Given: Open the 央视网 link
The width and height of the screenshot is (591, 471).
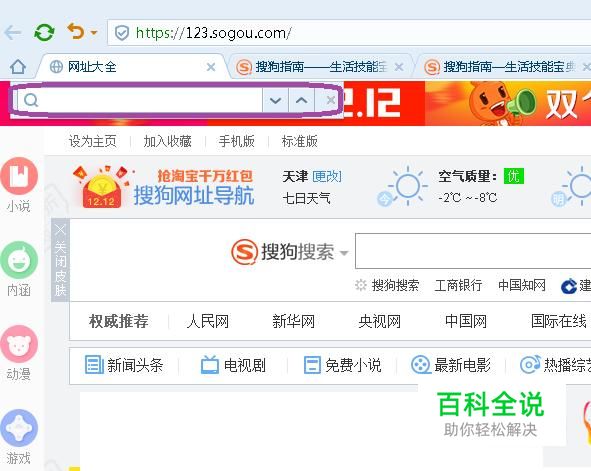Looking at the screenshot, I should coord(380,321).
